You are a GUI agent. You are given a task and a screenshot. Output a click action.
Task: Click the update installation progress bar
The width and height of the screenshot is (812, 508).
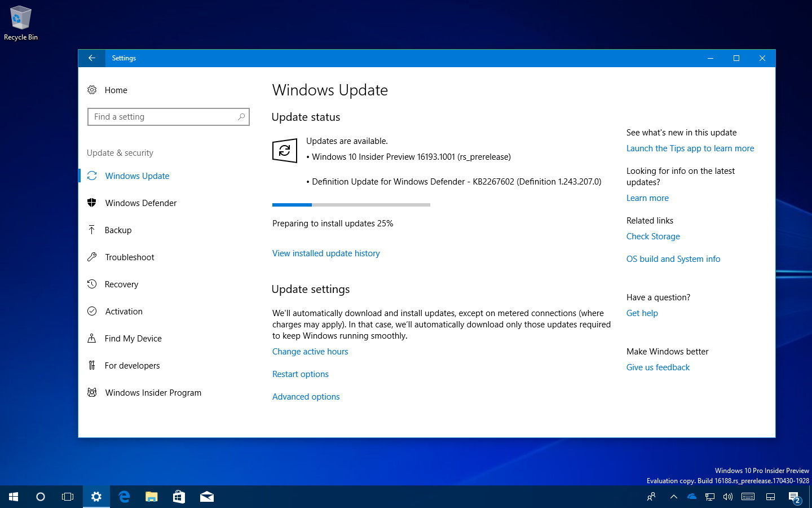[x=350, y=205]
